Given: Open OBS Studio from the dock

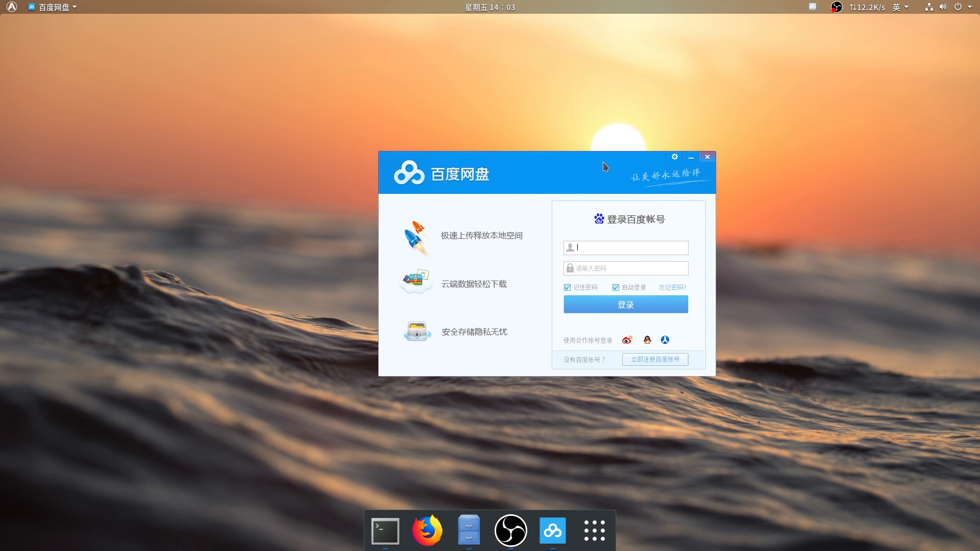Looking at the screenshot, I should [510, 531].
